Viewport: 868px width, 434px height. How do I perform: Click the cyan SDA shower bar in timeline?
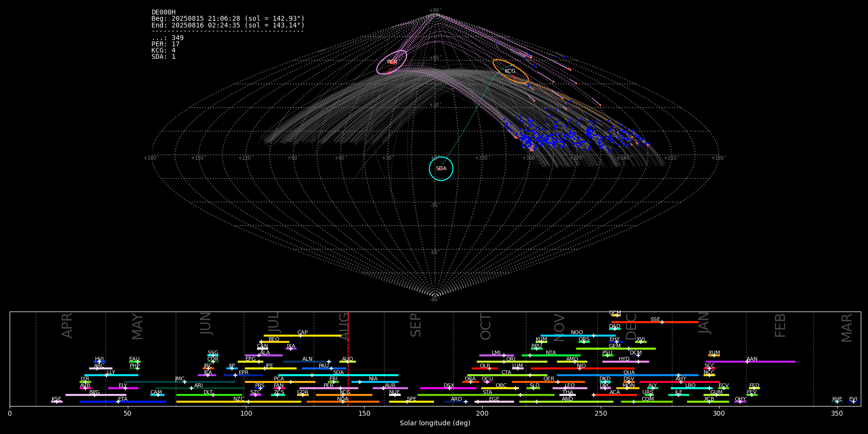coord(338,375)
